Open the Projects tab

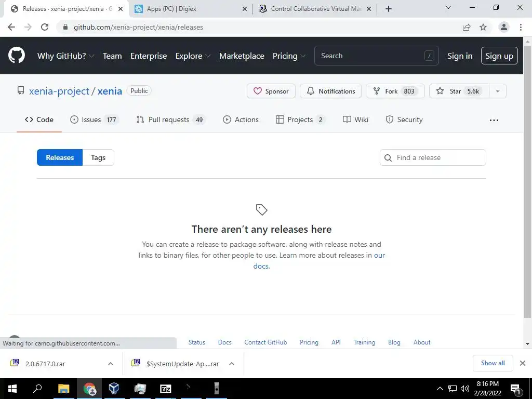pyautogui.click(x=300, y=119)
